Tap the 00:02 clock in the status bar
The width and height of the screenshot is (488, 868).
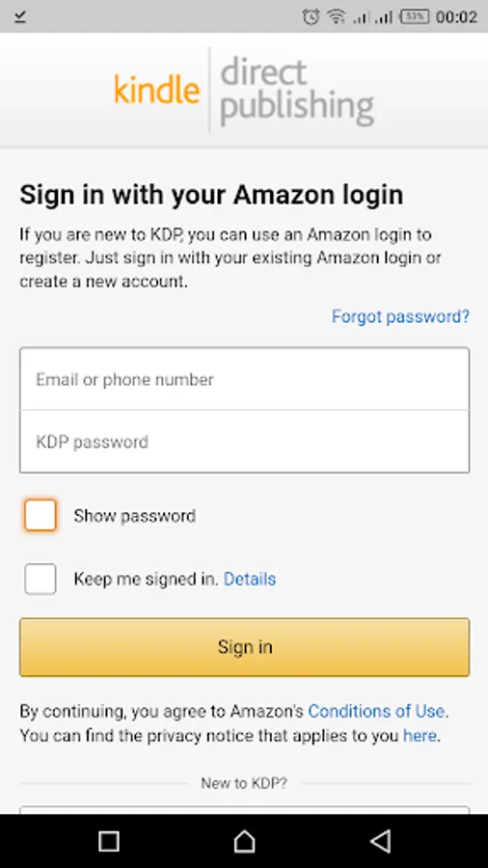point(456,17)
